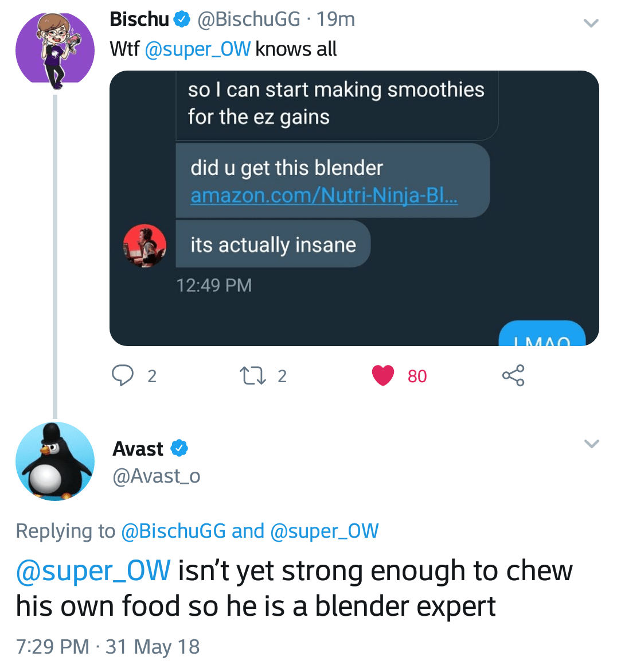Tap the retweet arrows icon
Viewport: 617px width, 672px height.
point(249,376)
